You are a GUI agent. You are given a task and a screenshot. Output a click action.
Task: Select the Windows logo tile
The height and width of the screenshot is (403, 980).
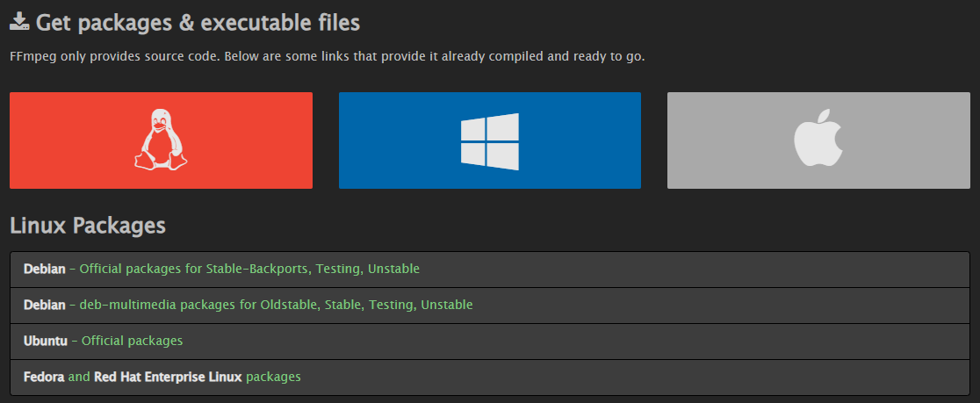(x=489, y=140)
